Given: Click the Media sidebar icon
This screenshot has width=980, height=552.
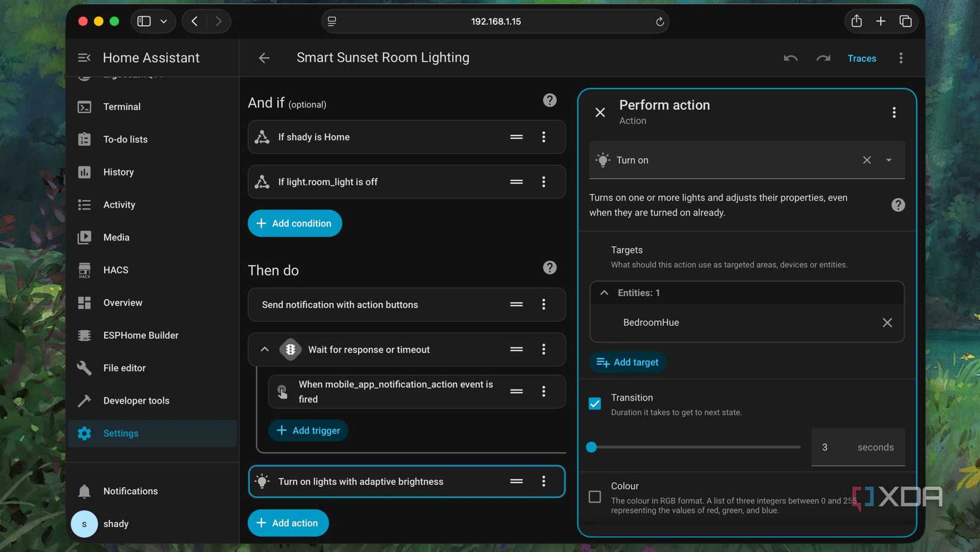Looking at the screenshot, I should click(x=84, y=237).
